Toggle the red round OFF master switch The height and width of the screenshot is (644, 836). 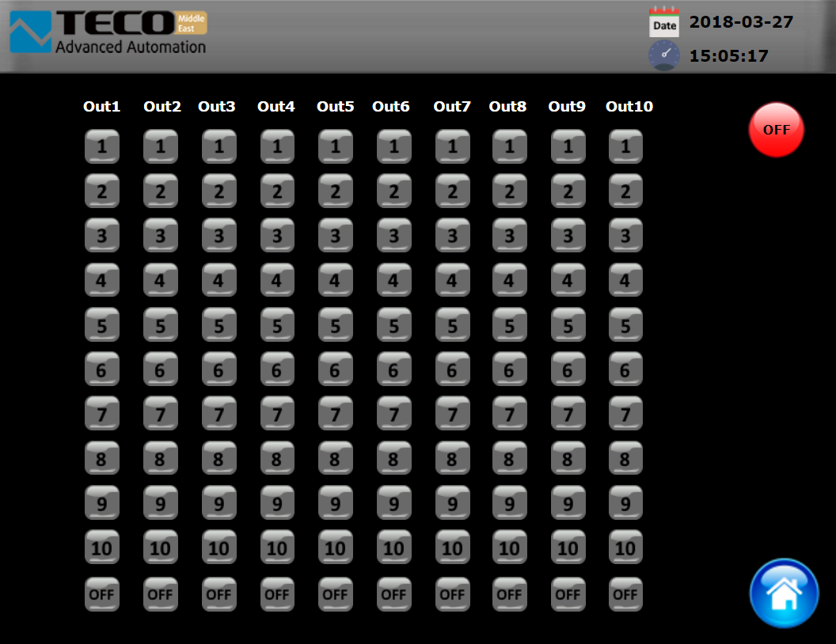pyautogui.click(x=776, y=130)
